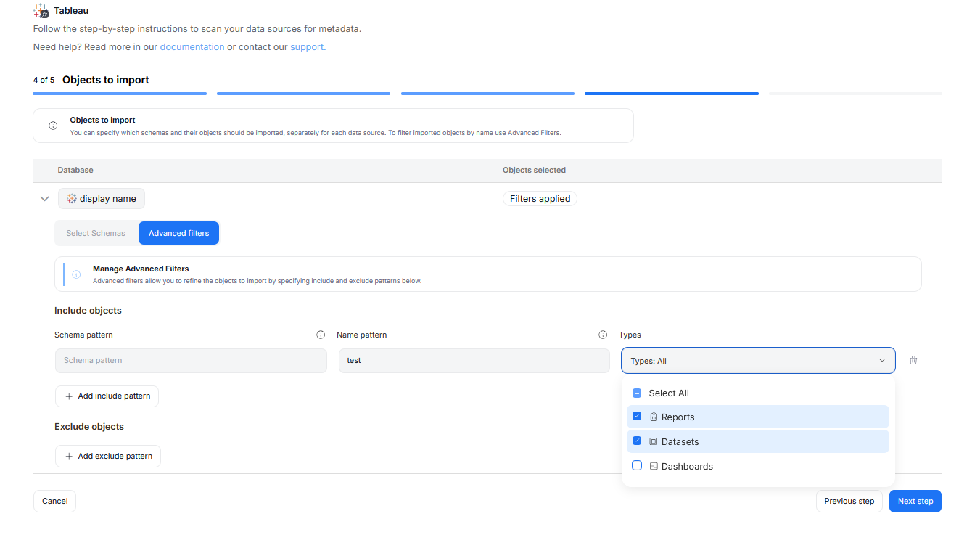Image resolution: width=980 pixels, height=535 pixels.
Task: Click the Next step button
Action: click(915, 501)
